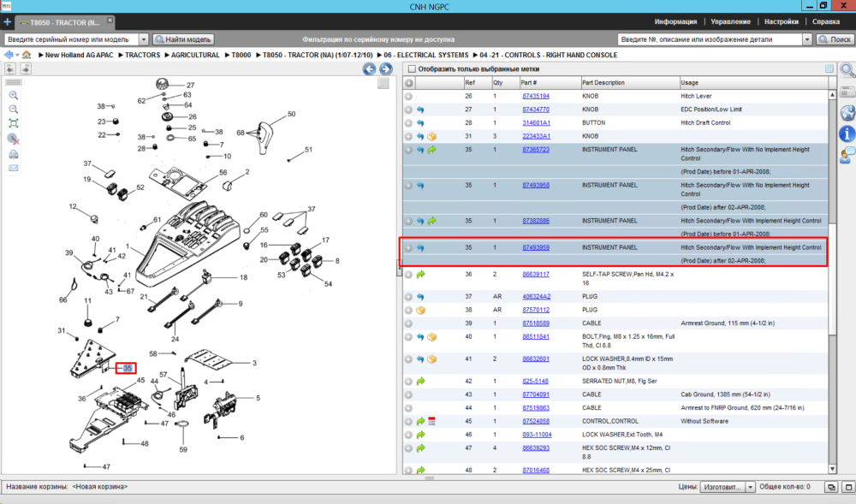Select the row circle for part 87704091
This screenshot has width=856, height=504.
408,394
